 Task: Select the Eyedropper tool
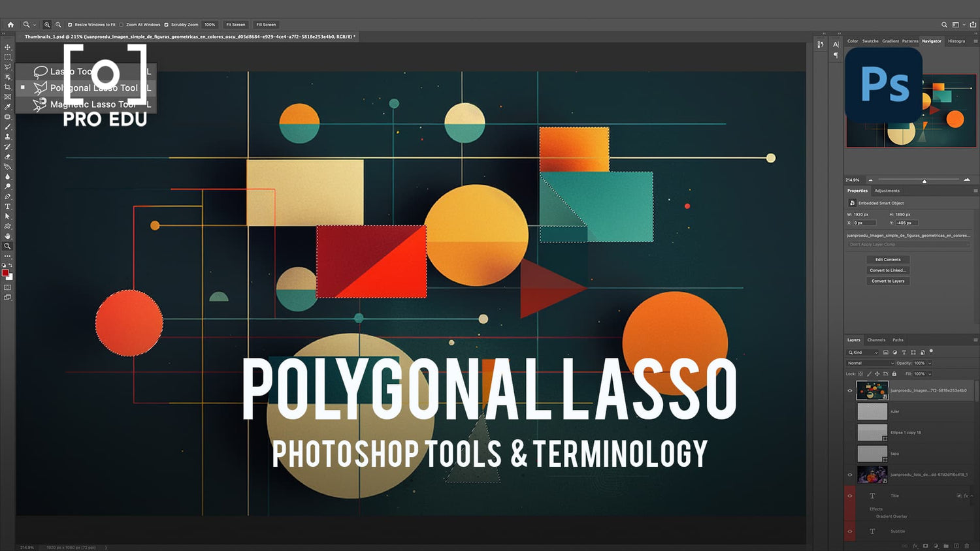click(x=7, y=107)
